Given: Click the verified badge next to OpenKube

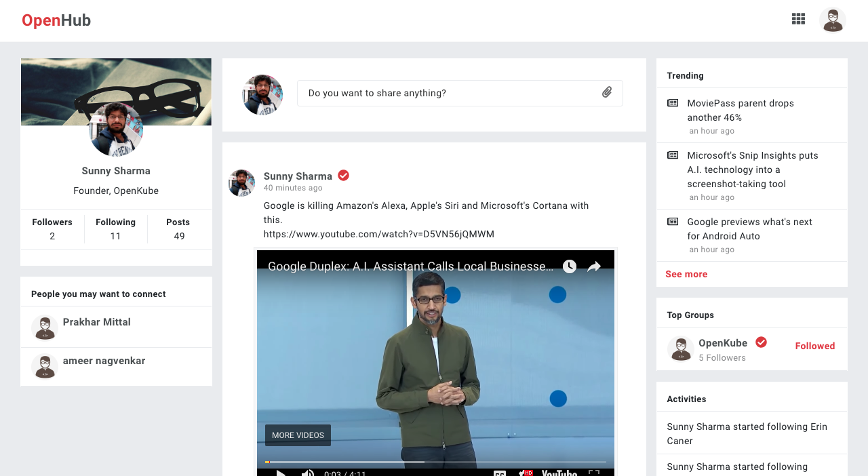Looking at the screenshot, I should [762, 342].
